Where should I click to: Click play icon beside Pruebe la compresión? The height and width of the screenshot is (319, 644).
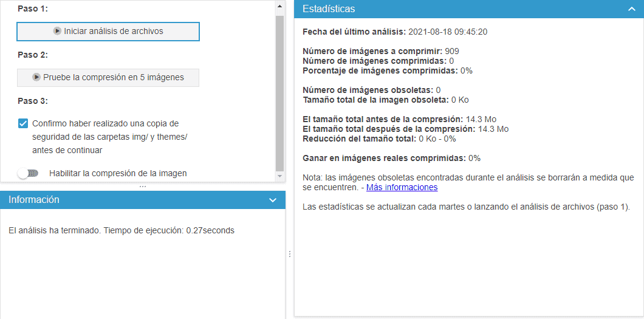pyautogui.click(x=36, y=77)
